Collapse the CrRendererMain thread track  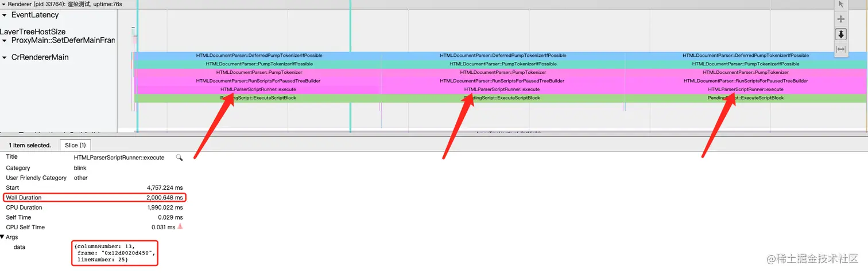pyautogui.click(x=5, y=58)
